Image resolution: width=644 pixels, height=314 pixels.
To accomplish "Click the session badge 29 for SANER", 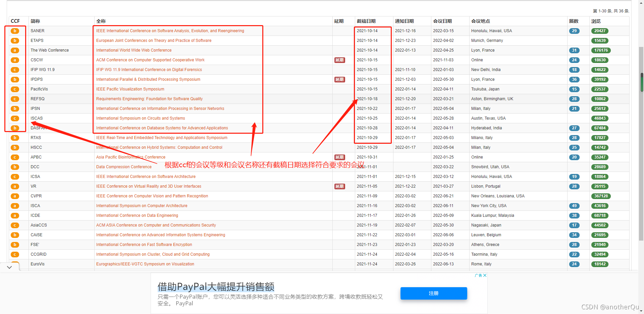I will (x=574, y=31).
